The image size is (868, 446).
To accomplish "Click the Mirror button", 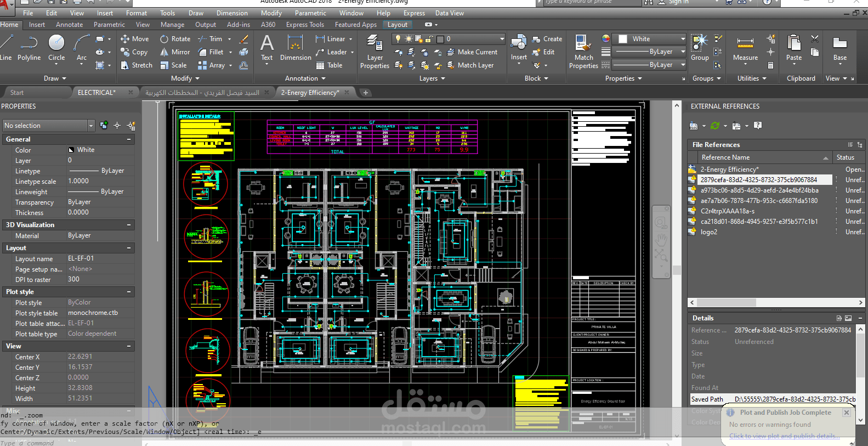I will pos(175,52).
